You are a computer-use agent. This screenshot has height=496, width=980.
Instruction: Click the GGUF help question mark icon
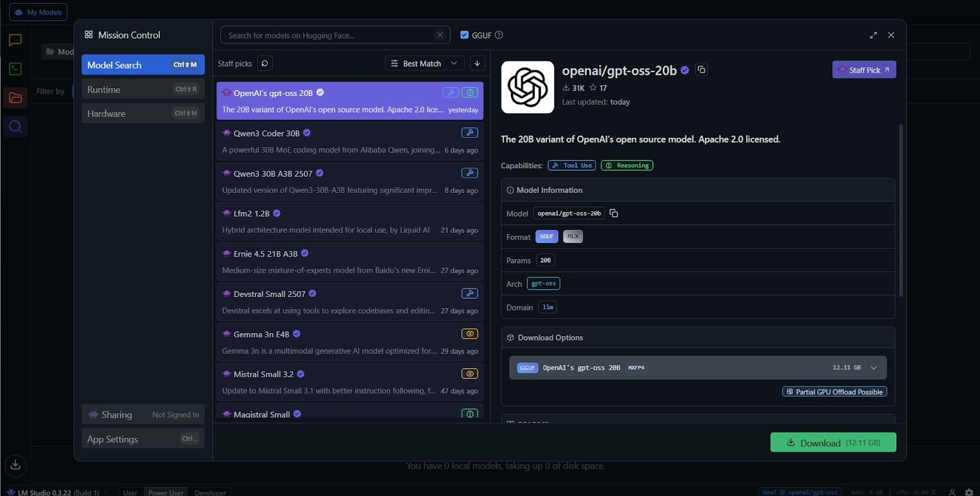click(x=499, y=35)
